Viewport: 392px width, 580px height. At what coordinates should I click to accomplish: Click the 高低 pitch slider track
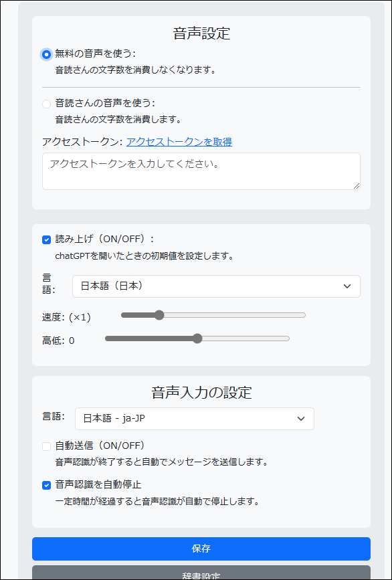197,339
